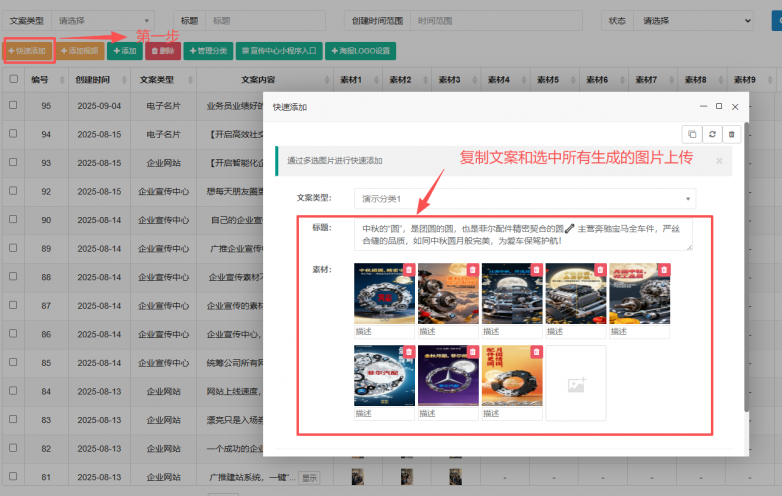Click the 快速添加 toolbar button
The height and width of the screenshot is (496, 782).
click(x=28, y=51)
